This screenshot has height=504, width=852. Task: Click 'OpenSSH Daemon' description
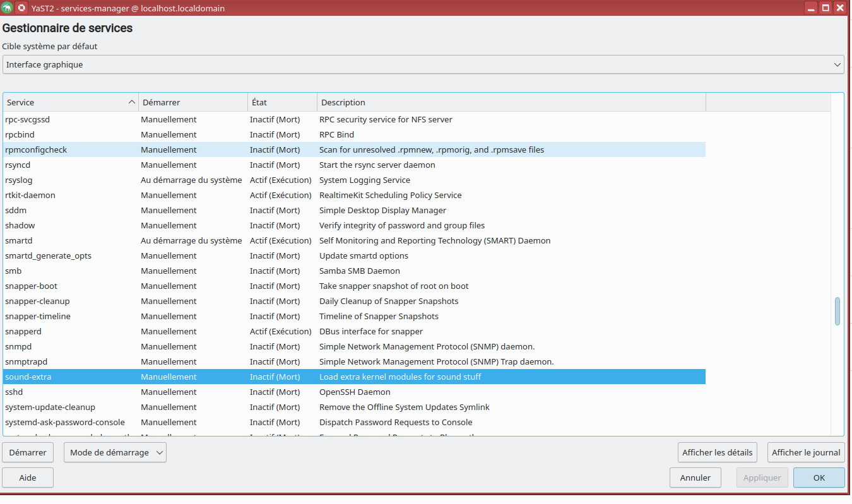click(x=355, y=392)
